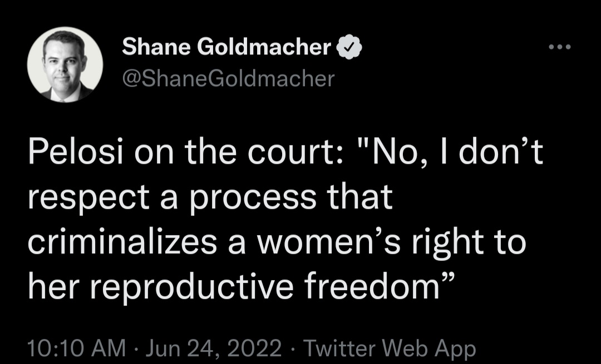The image size is (601, 364).
Task: Click the word "criminalizes" in the tweet
Action: (x=122, y=242)
